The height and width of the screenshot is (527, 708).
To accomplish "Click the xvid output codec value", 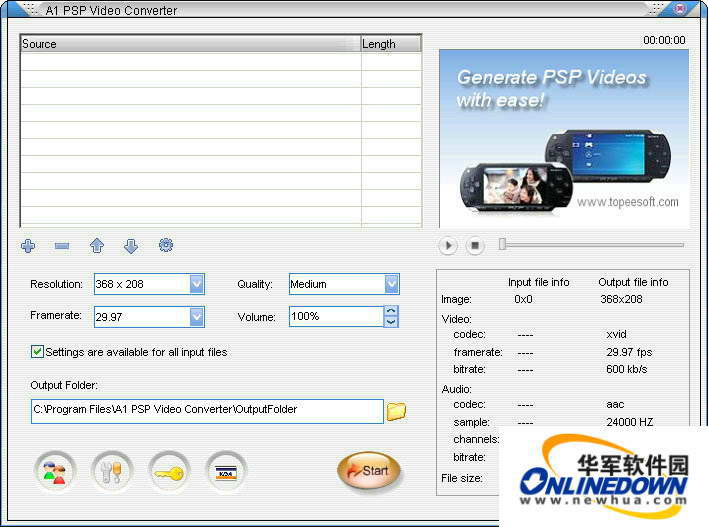I will click(x=616, y=334).
